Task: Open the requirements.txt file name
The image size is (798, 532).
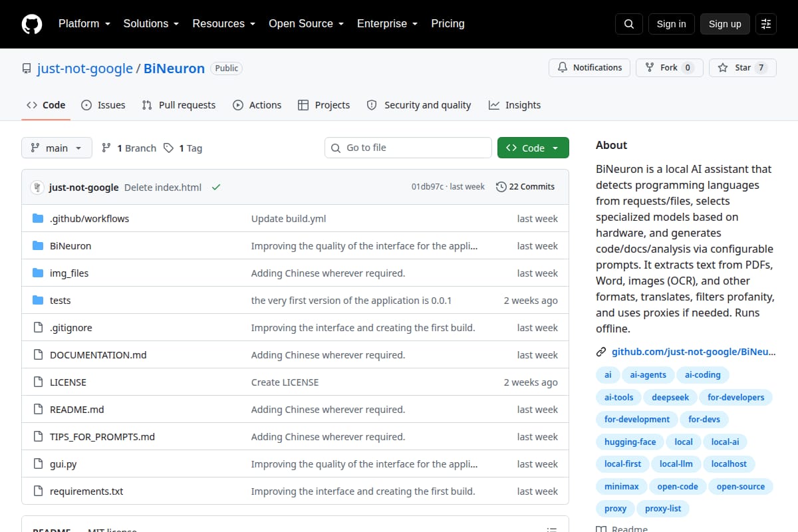Action: [x=86, y=491]
